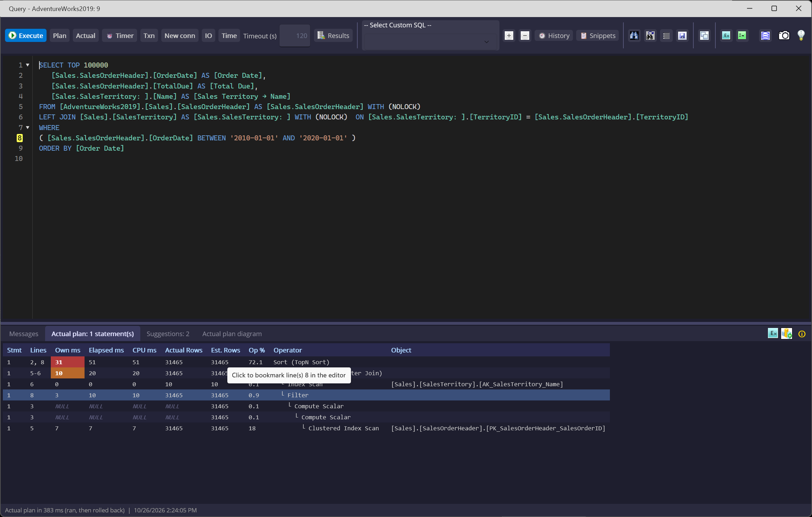The height and width of the screenshot is (517, 812).
Task: Click the red Own ms cell showing 31
Action: [x=67, y=362]
